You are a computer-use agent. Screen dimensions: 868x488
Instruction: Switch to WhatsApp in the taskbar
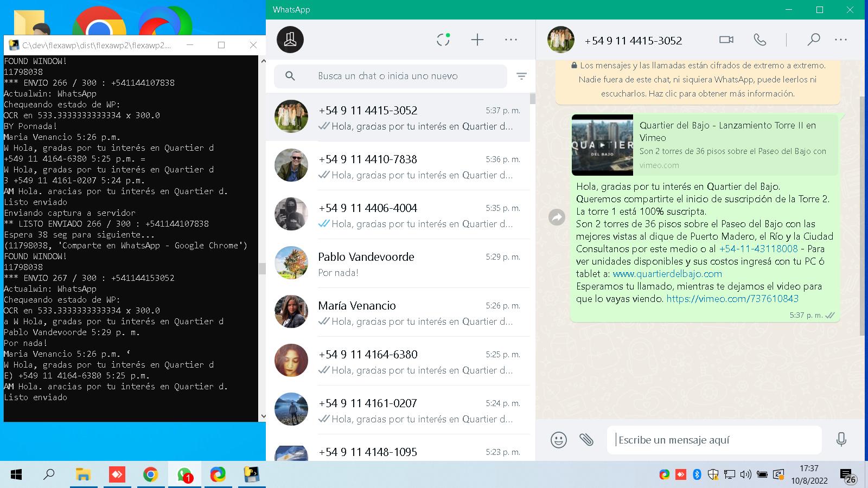(x=184, y=475)
